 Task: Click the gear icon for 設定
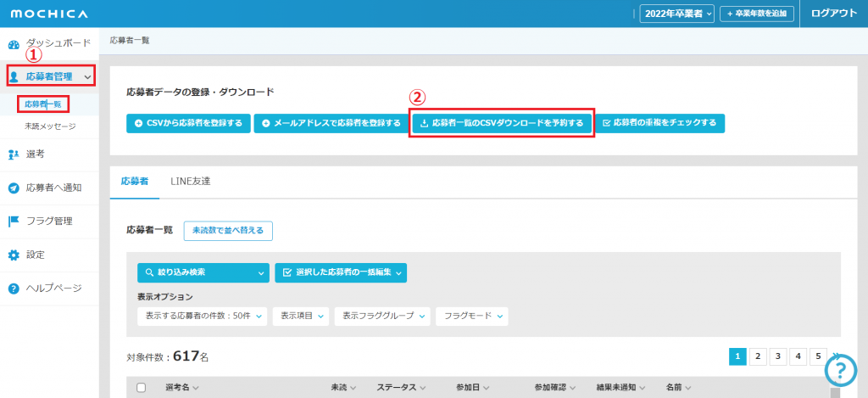14,255
